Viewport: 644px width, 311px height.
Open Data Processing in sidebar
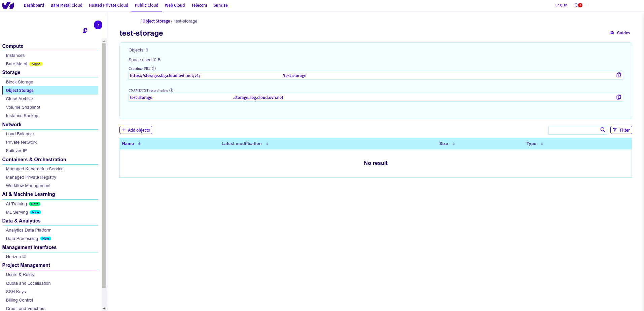[x=28, y=239]
